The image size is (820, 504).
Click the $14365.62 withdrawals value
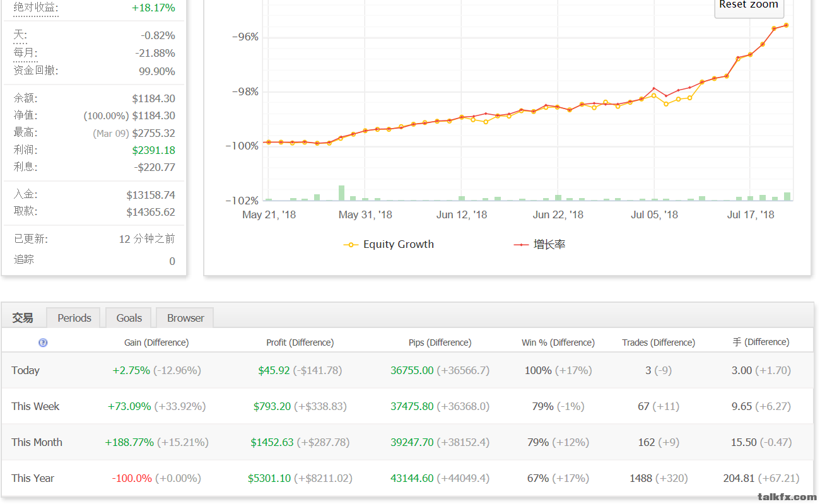(x=151, y=212)
